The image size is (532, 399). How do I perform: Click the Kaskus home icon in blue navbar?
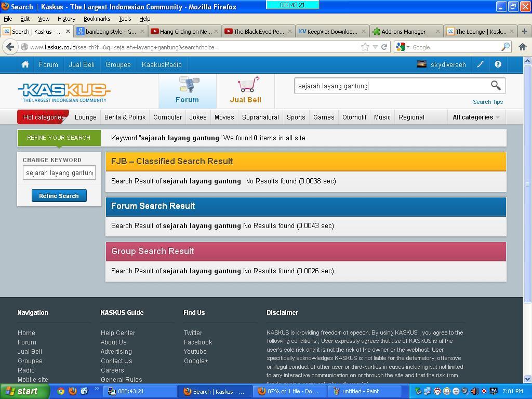tap(25, 64)
